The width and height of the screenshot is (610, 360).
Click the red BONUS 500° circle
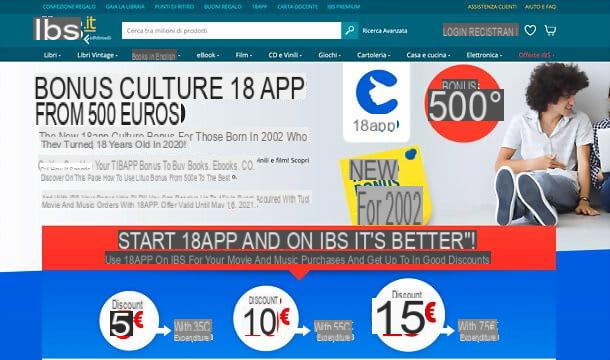(464, 104)
